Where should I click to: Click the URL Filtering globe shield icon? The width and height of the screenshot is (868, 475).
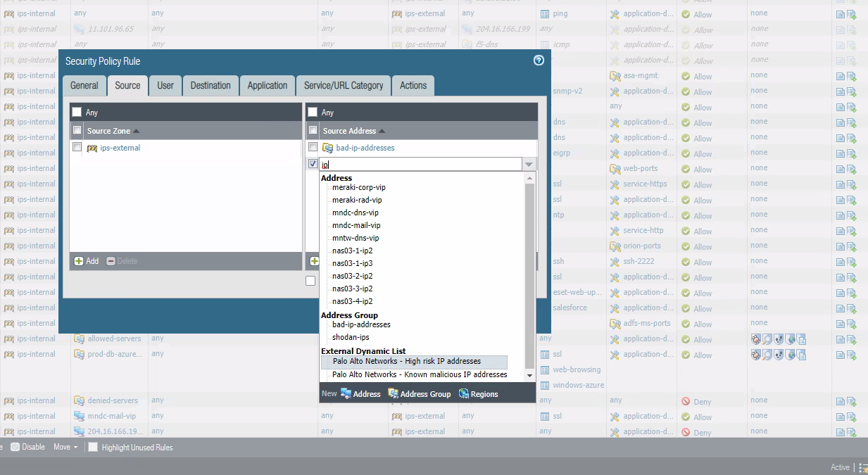[x=790, y=339]
